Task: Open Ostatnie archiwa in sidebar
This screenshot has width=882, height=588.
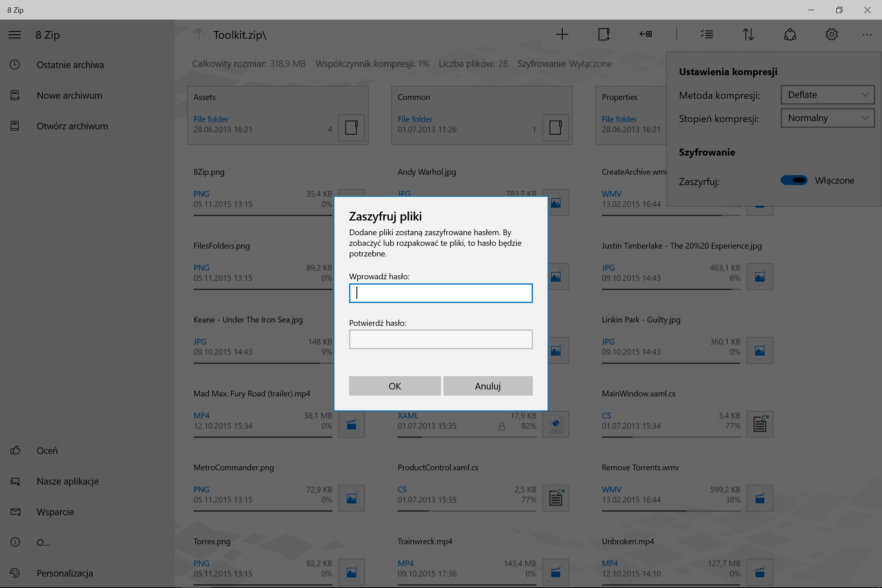Action: pos(70,65)
